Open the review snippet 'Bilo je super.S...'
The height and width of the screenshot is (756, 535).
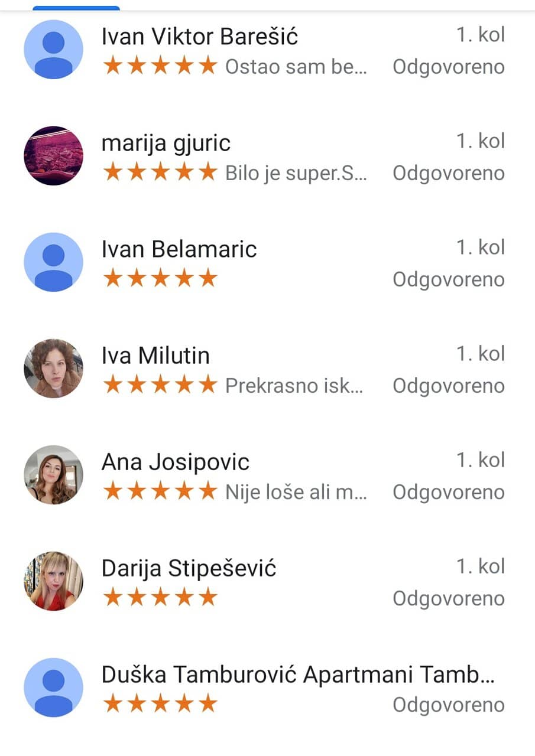296,173
